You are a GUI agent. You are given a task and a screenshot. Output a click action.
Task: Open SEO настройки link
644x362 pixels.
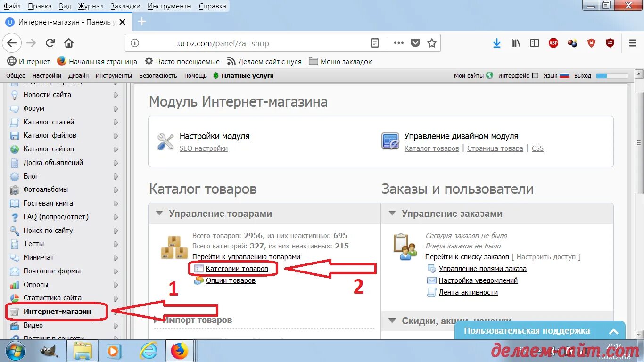coord(204,148)
